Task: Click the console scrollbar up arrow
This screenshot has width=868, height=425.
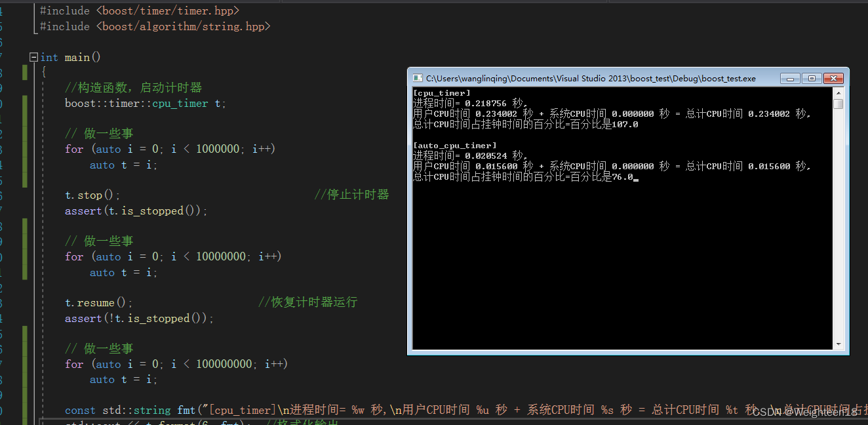Action: point(838,92)
